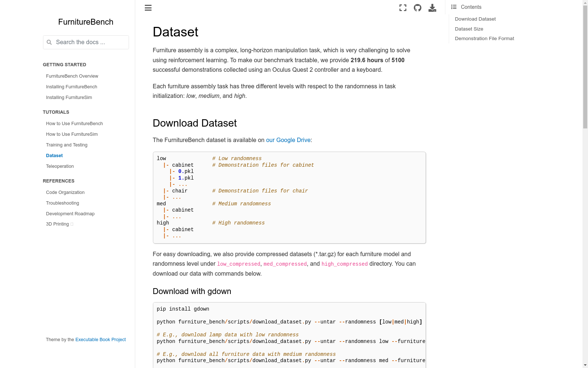Click the Download Dataset heading
The width and height of the screenshot is (588, 368).
tap(195, 123)
